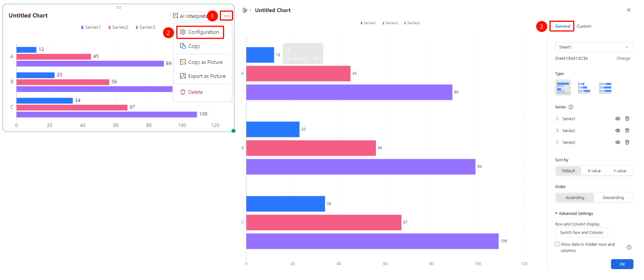Click the help icon next to Series heading

(571, 107)
